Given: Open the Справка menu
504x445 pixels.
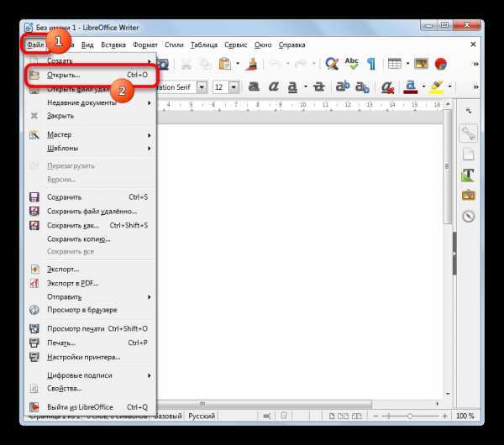Looking at the screenshot, I should point(291,44).
